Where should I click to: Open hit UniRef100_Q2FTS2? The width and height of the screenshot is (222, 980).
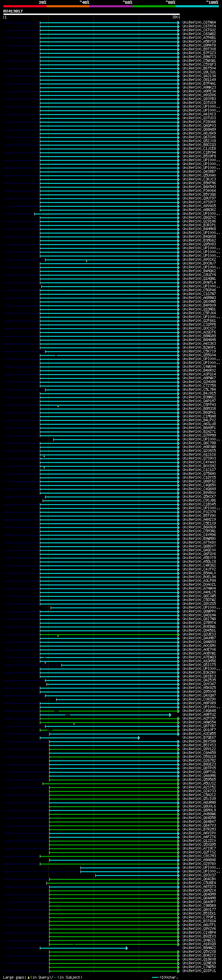click(x=199, y=852)
